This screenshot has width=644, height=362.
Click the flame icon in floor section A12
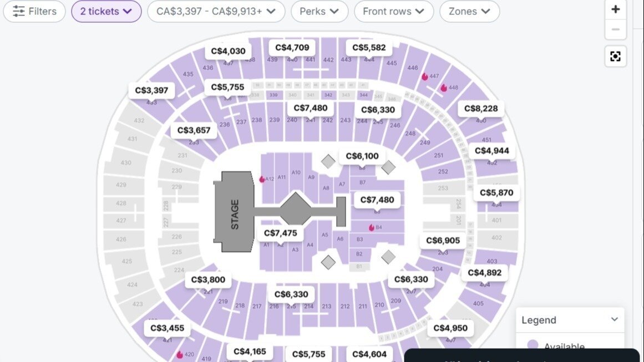tap(263, 179)
